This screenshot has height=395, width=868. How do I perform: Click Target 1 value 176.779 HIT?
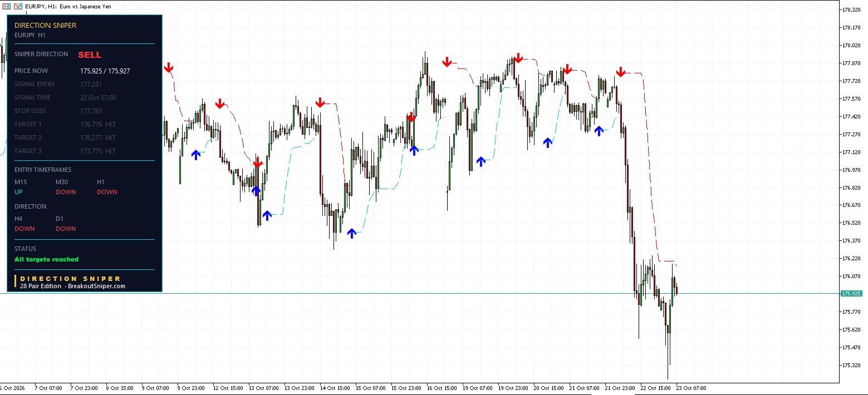pyautogui.click(x=98, y=125)
